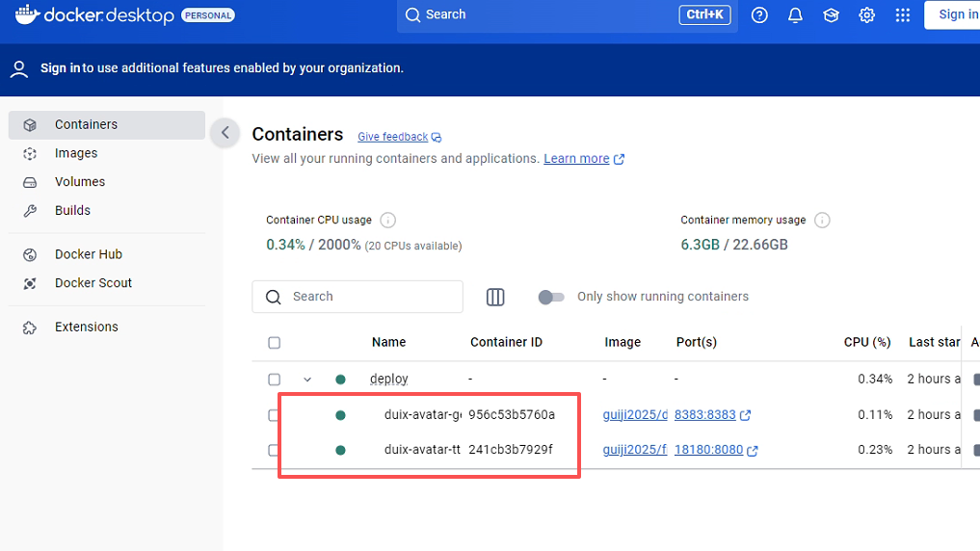Sort by Port(s) column header
980x551 pixels.
click(697, 342)
